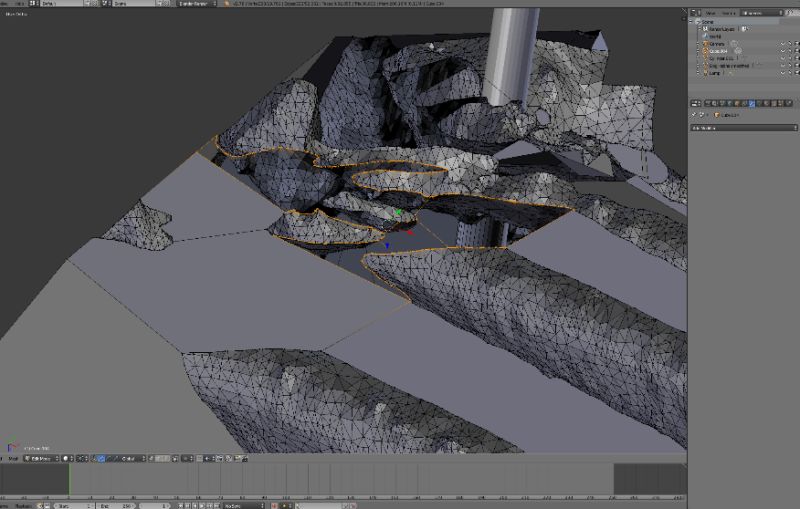The width and height of the screenshot is (800, 509).
Task: Toggle visibility eye for Camera row
Action: [x=783, y=44]
